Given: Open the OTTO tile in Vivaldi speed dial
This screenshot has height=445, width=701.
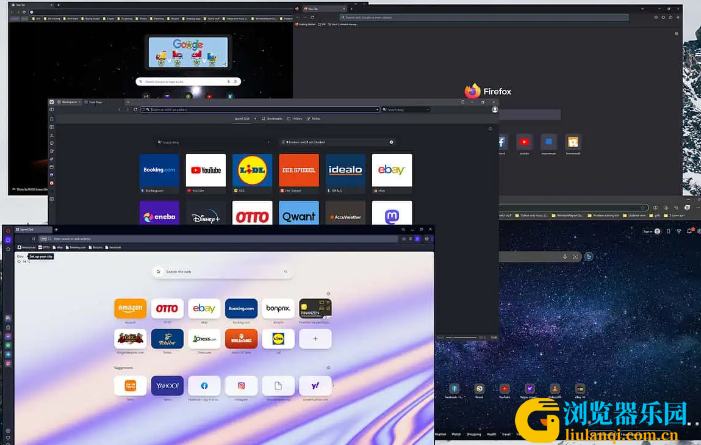Looking at the screenshot, I should tap(252, 213).
